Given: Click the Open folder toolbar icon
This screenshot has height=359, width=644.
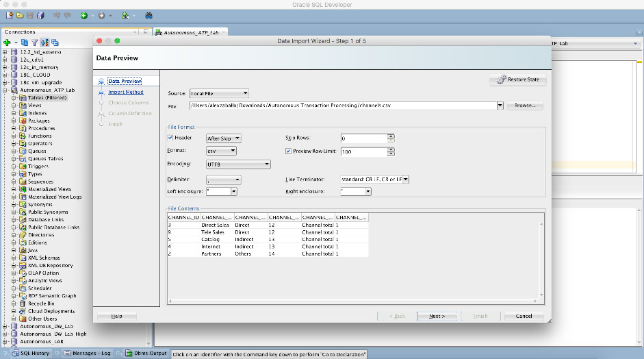Looking at the screenshot, I should pos(20,15).
